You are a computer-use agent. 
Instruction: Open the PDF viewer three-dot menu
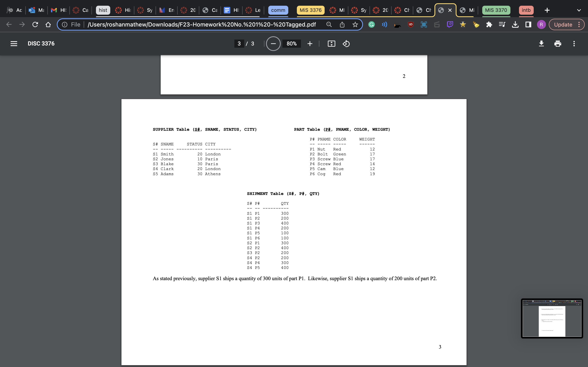coord(574,43)
